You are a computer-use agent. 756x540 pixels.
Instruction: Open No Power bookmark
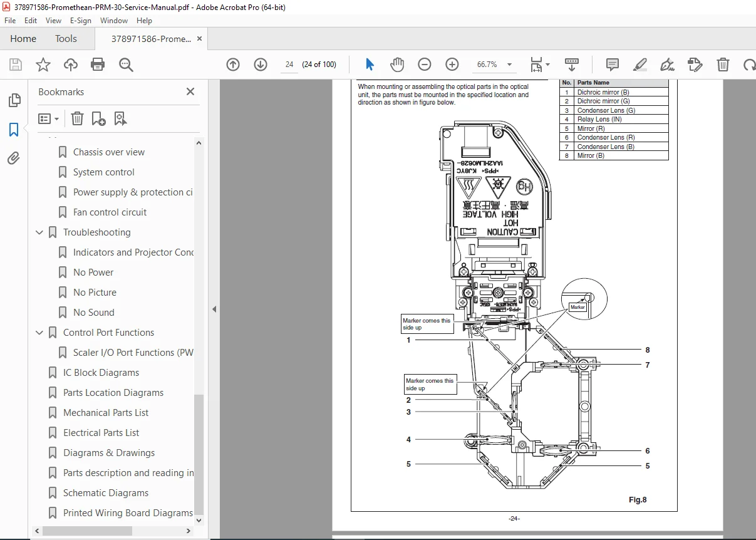[93, 273]
